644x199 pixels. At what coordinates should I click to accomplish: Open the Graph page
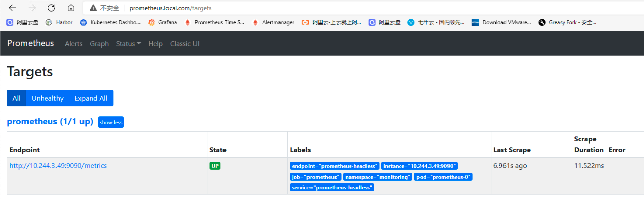click(x=99, y=44)
